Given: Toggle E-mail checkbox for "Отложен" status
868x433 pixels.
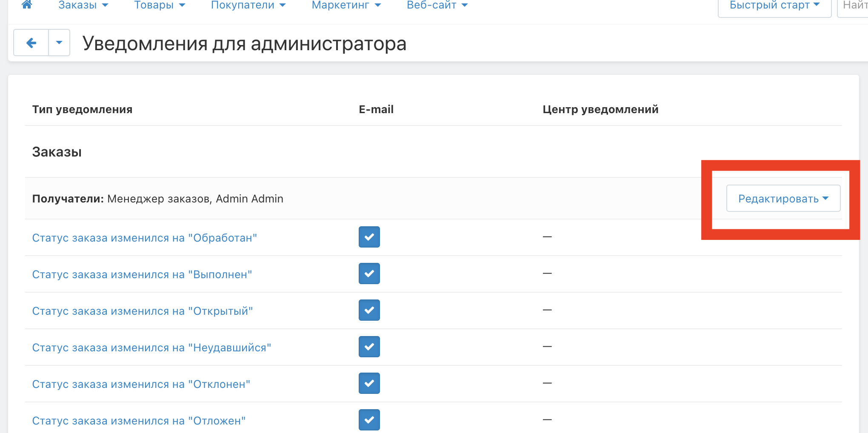Looking at the screenshot, I should pos(369,420).
